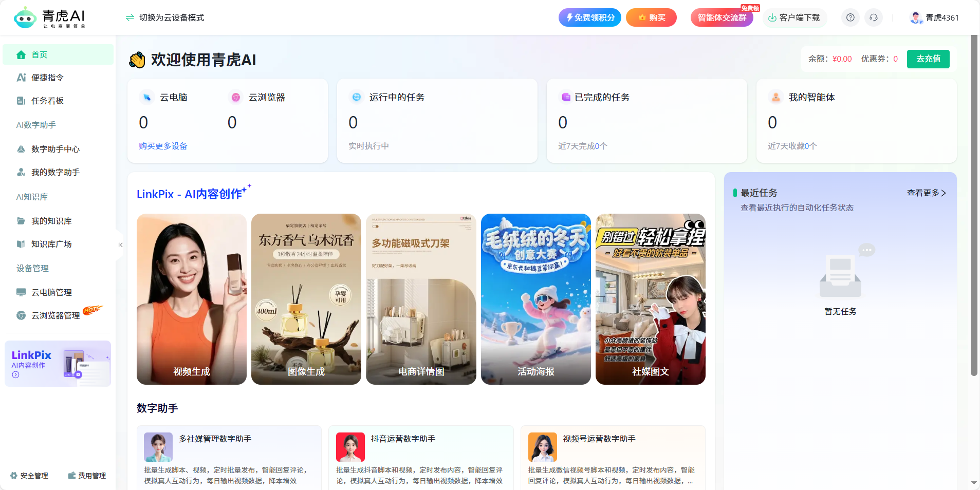Click the 运行中的任务 icon
This screenshot has height=490, width=980.
point(356,97)
